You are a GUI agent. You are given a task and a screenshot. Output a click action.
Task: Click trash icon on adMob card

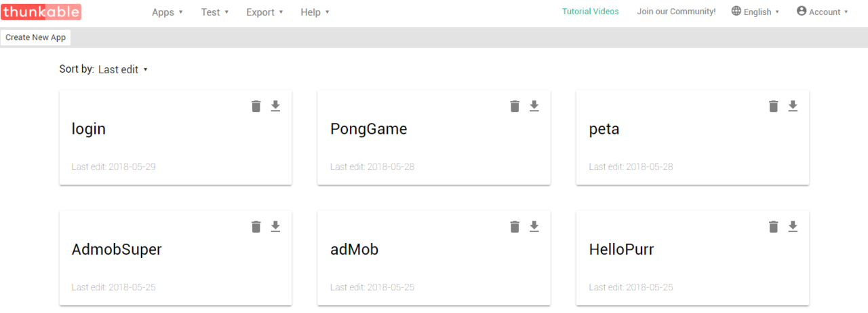pyautogui.click(x=515, y=227)
